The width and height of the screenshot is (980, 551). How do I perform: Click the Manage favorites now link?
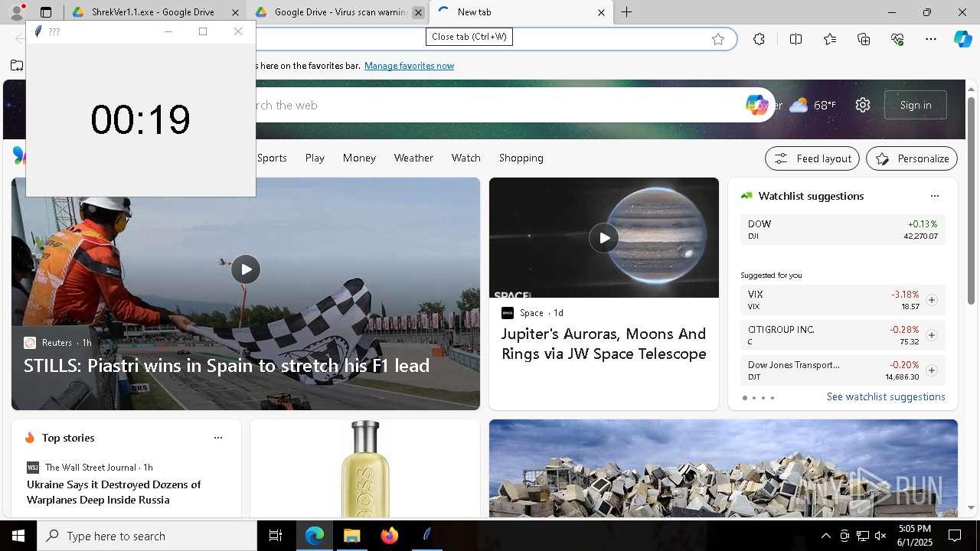coord(409,66)
